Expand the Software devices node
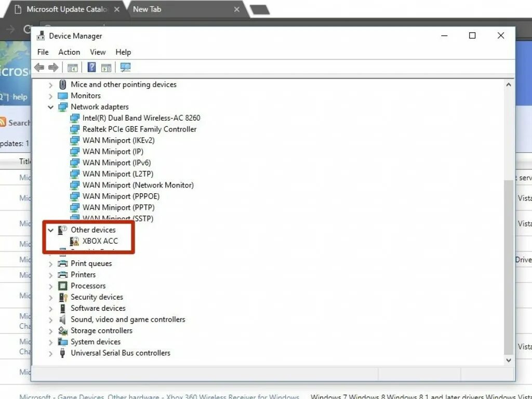 (x=50, y=309)
